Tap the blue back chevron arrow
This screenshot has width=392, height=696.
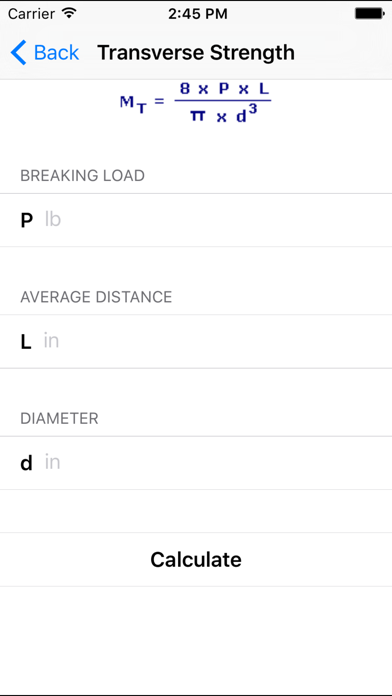(18, 52)
